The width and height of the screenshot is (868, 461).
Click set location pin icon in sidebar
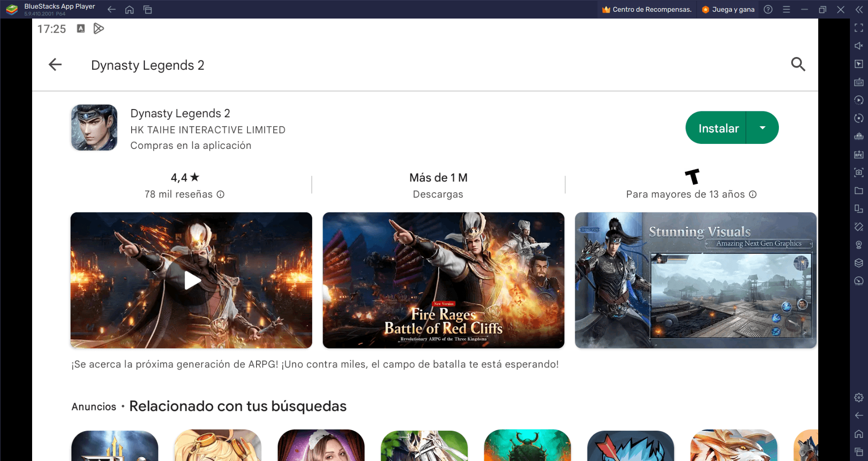[859, 245]
